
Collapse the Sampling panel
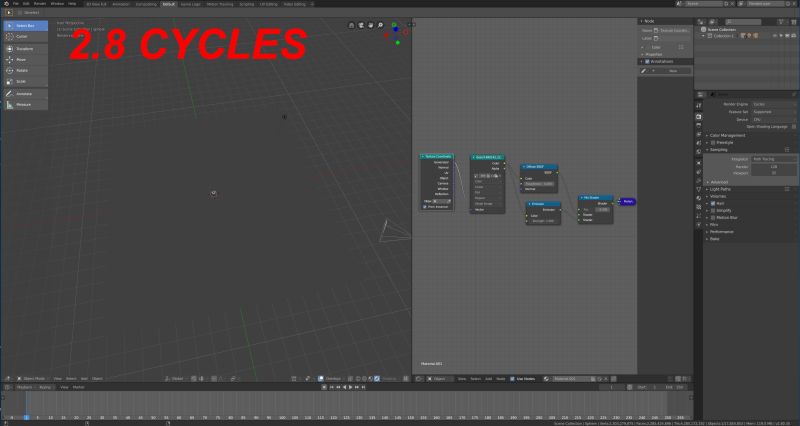(x=718, y=149)
